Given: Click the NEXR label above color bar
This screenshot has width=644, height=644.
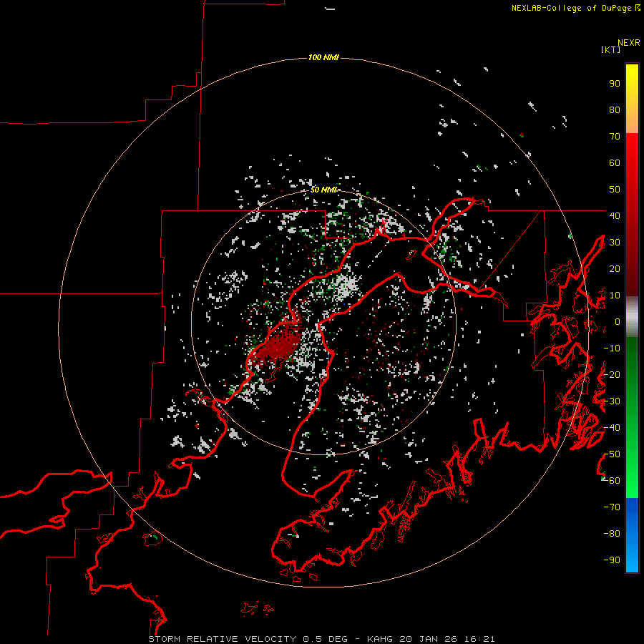Looking at the screenshot, I should point(629,43).
